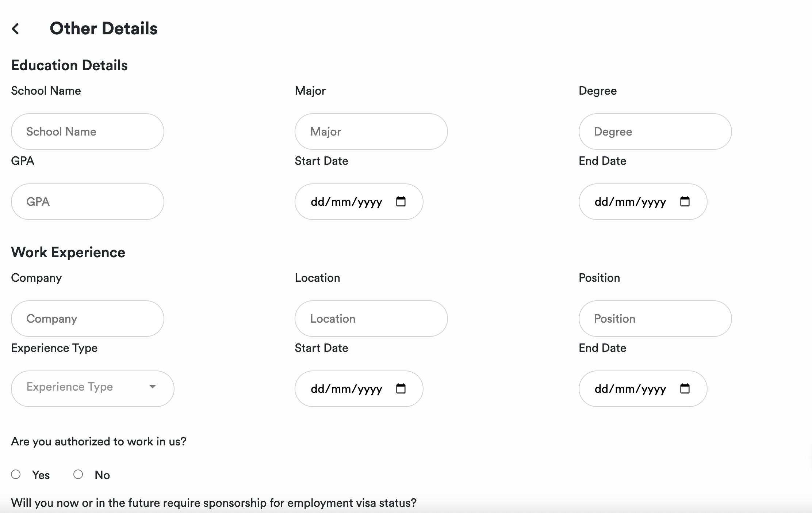The image size is (812, 513).
Task: Click the Company input field
Action: pos(87,319)
